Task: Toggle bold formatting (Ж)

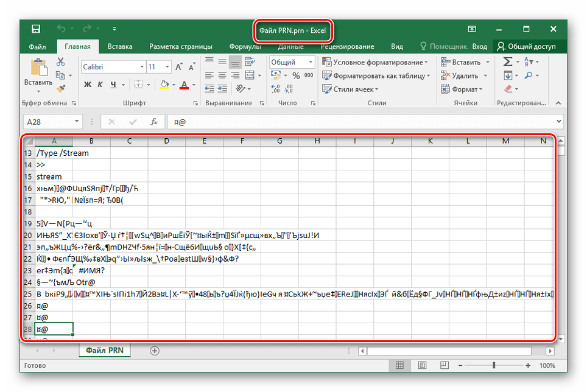Action: [x=87, y=84]
